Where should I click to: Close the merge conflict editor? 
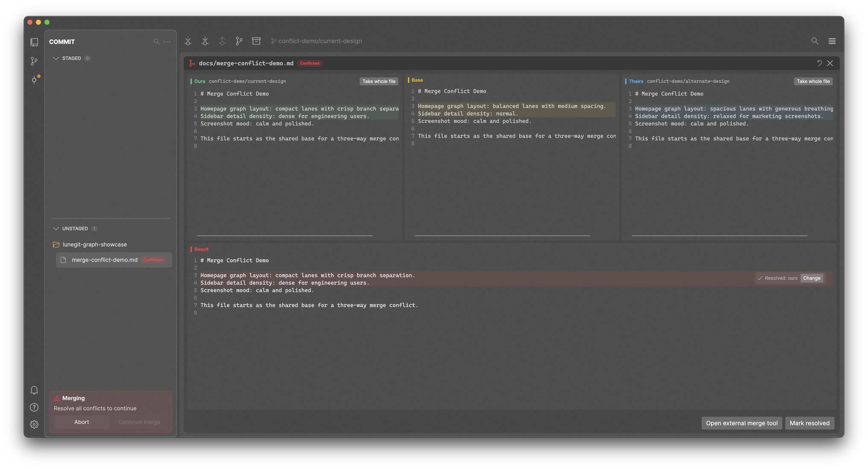[830, 63]
